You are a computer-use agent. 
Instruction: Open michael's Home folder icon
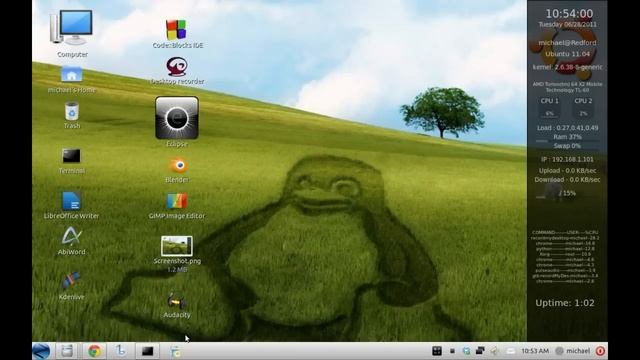(71, 74)
